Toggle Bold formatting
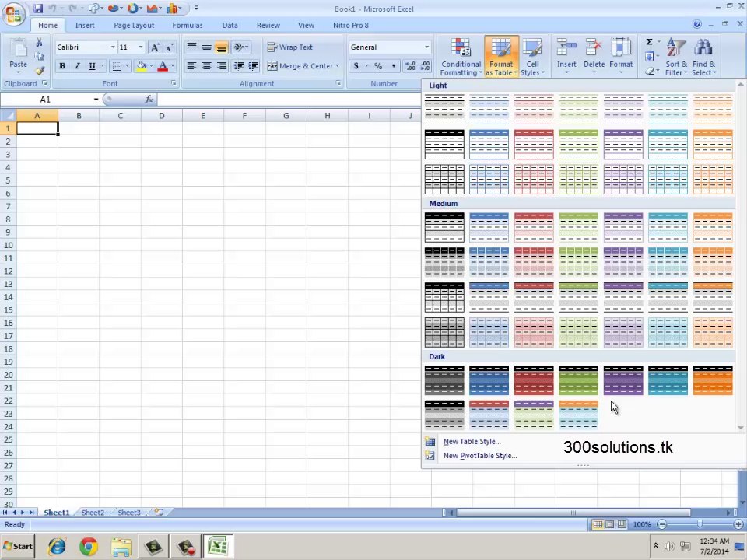Viewport: 747px width, 560px height. (62, 66)
